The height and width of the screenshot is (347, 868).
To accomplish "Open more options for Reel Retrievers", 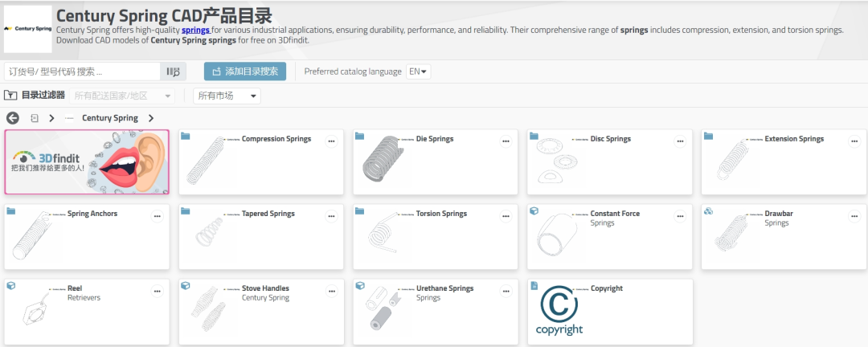I will click(x=158, y=291).
